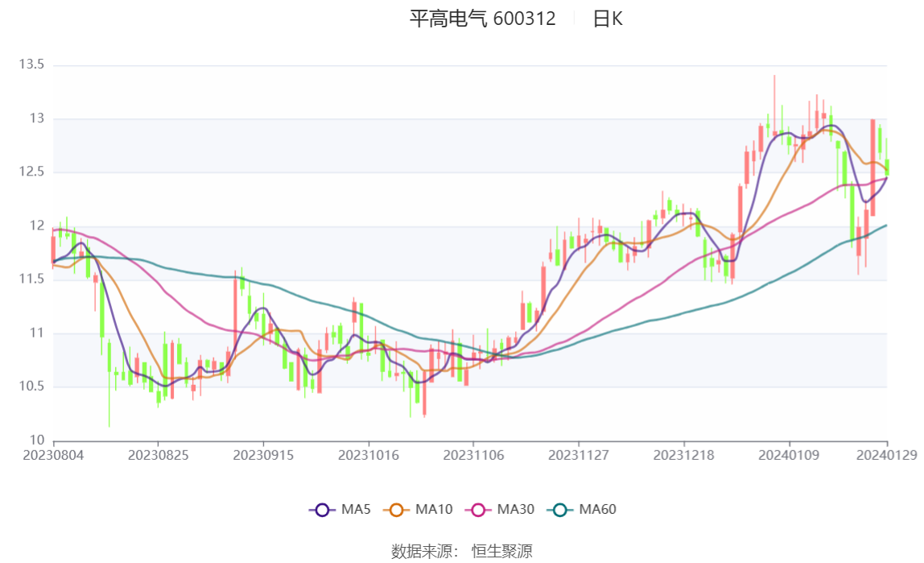The height and width of the screenshot is (563, 924).
Task: Click the 20231218 x-axis date label
Action: pyautogui.click(x=683, y=455)
